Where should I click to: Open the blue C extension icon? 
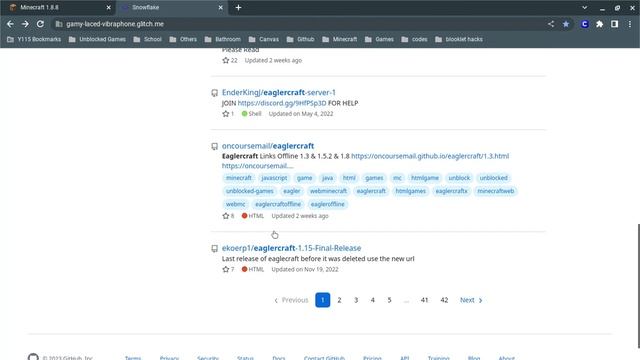click(584, 24)
